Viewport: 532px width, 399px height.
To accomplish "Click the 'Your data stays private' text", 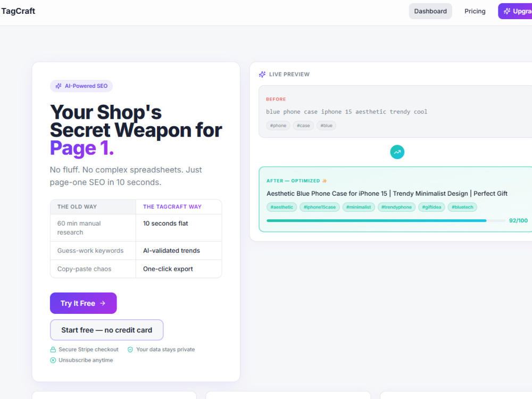I will click(x=165, y=350).
